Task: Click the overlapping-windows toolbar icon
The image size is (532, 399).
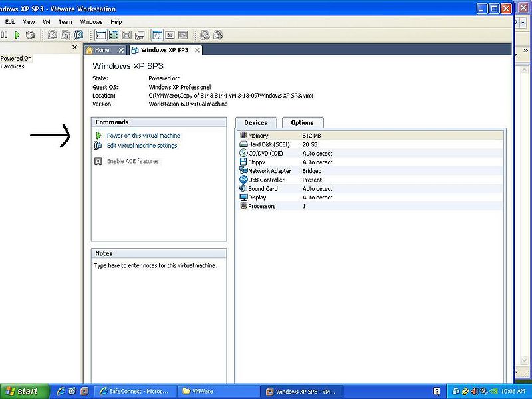Action: click(140, 35)
